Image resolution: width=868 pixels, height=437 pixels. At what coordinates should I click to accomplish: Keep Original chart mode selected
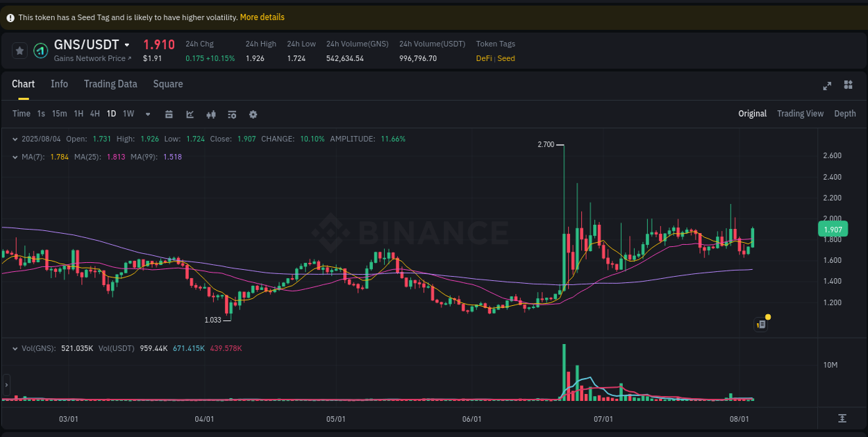[x=753, y=114]
